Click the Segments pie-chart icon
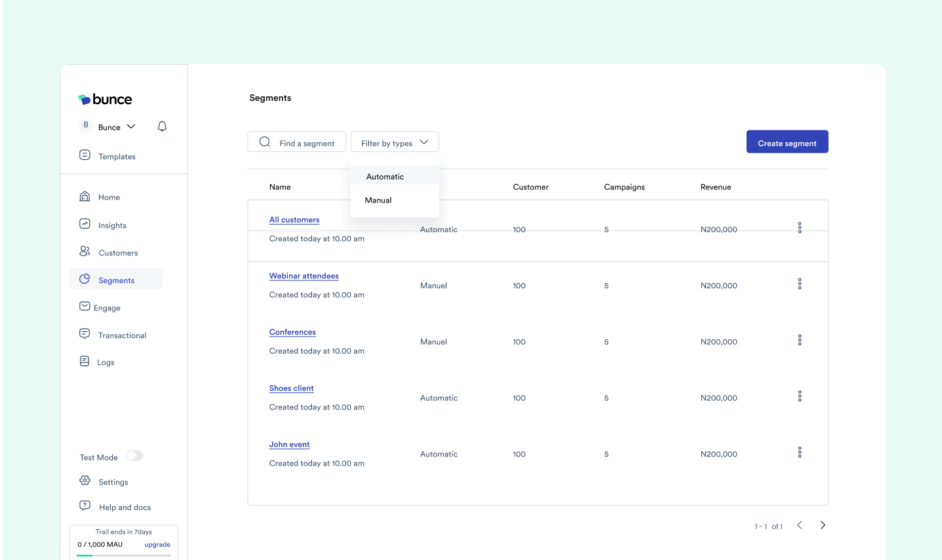Viewport: 942px width, 560px height. tap(85, 278)
